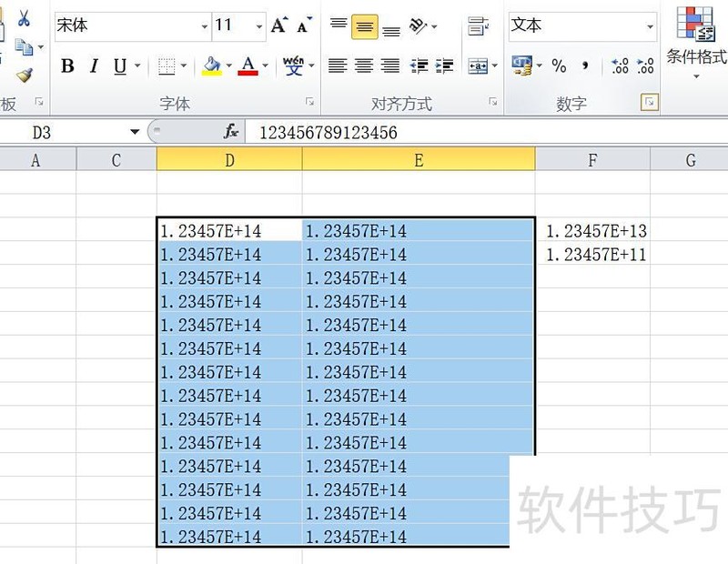Viewport: 728px width, 564px height.
Task: Click the accounting number format icon
Action: click(x=521, y=65)
